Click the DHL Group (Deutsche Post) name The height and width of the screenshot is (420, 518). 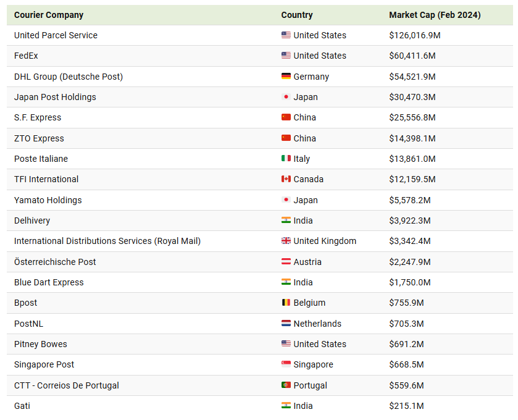[69, 77]
